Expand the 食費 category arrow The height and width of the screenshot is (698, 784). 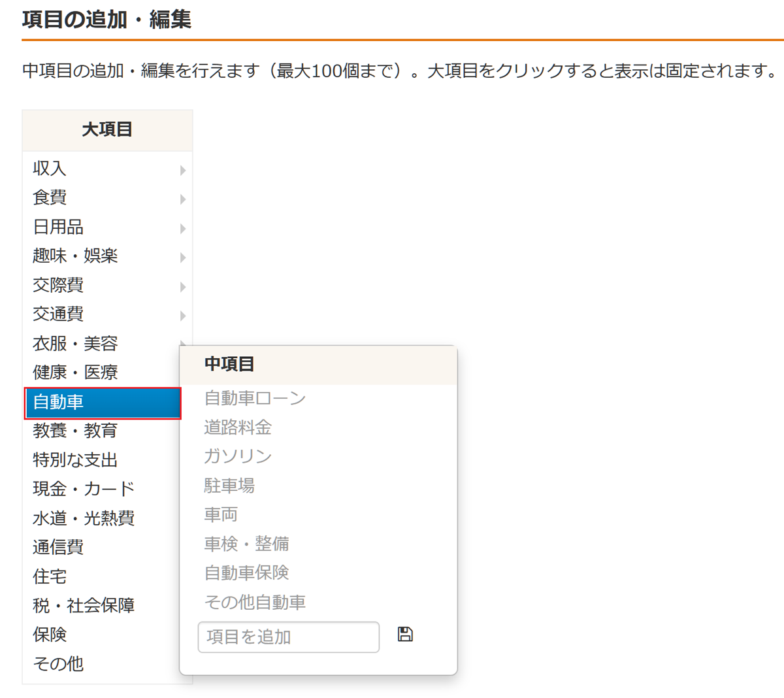[183, 199]
